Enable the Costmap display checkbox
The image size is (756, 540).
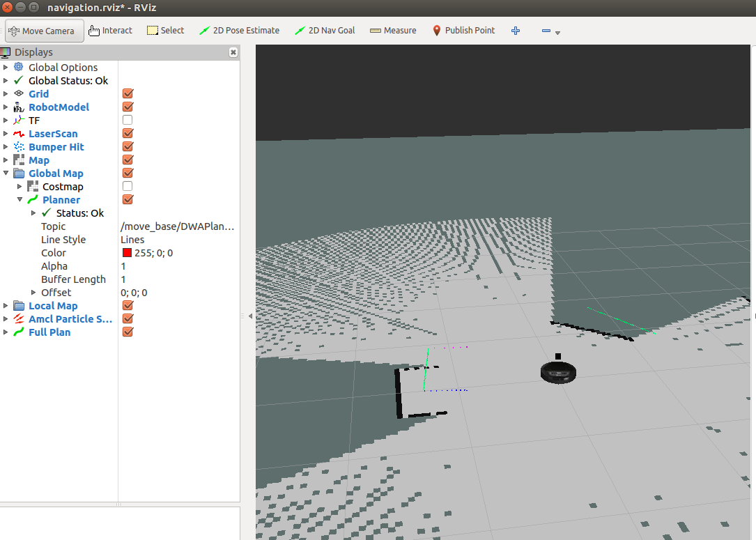(127, 186)
